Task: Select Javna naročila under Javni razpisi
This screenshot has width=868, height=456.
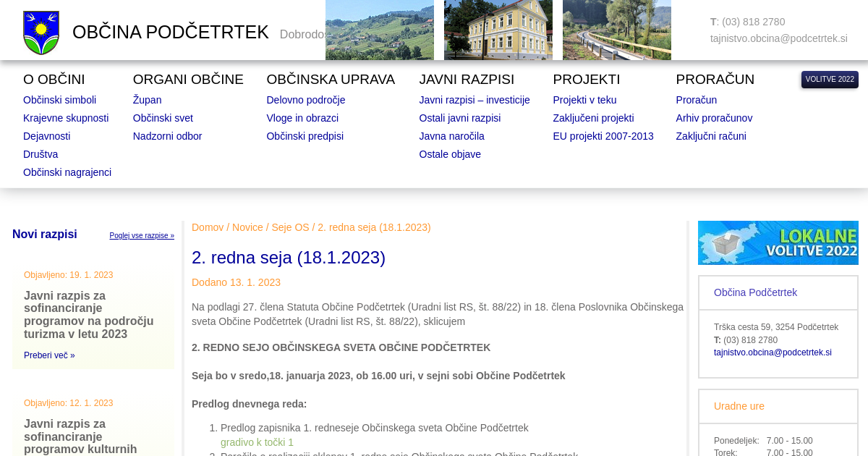Action: (451, 136)
